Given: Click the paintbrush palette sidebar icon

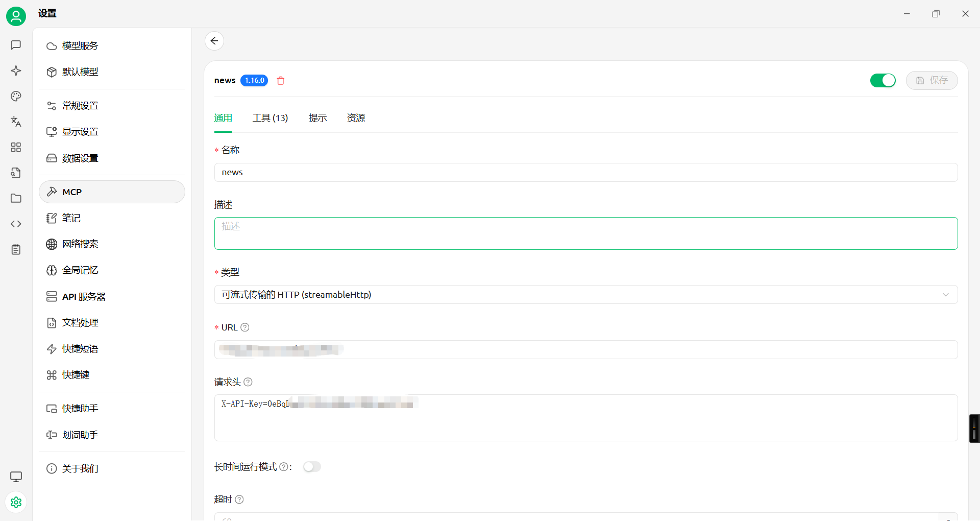Looking at the screenshot, I should click(x=16, y=96).
